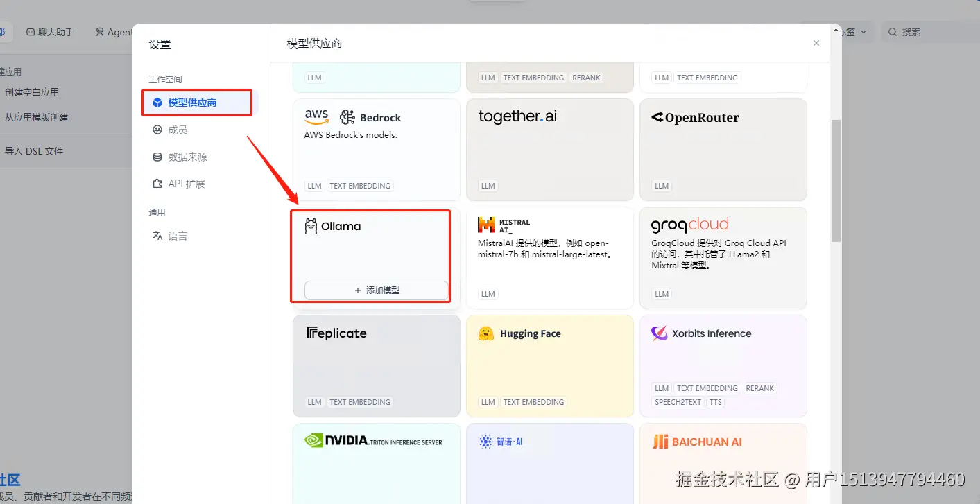Click LLM tag on groqcloud card
980x504 pixels.
point(662,294)
